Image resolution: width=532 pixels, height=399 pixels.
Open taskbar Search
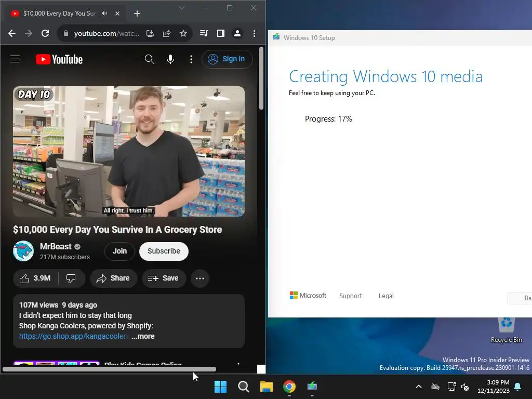[x=244, y=387]
